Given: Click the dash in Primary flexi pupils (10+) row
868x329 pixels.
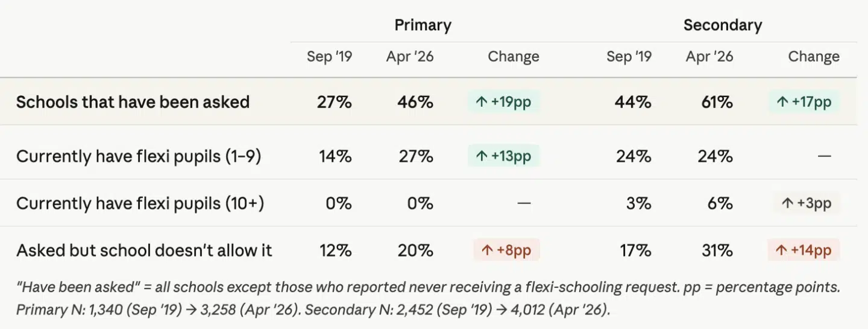Looking at the screenshot, I should click(524, 203).
